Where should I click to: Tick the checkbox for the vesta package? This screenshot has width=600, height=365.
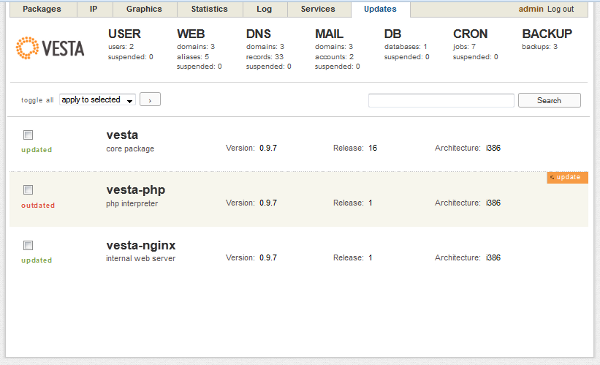coord(28,135)
